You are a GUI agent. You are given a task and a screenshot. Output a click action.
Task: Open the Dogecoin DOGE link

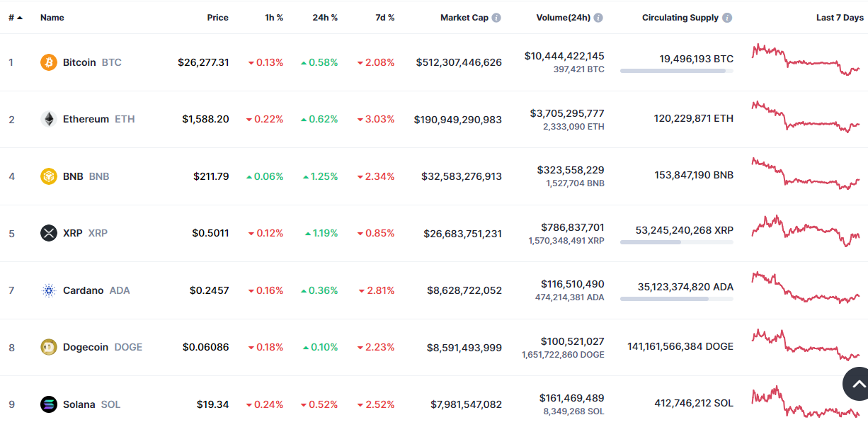[103, 347]
